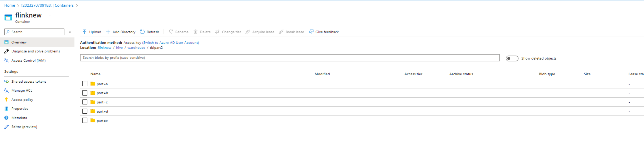The width and height of the screenshot is (644, 149).
Task: Click the part=a folder icon
Action: click(93, 84)
